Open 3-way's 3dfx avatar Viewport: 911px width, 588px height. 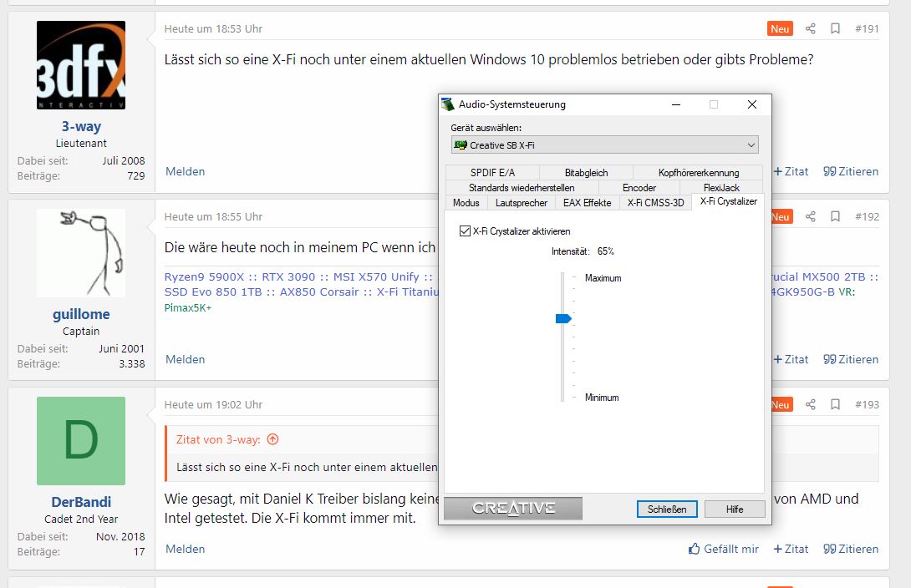click(x=81, y=65)
